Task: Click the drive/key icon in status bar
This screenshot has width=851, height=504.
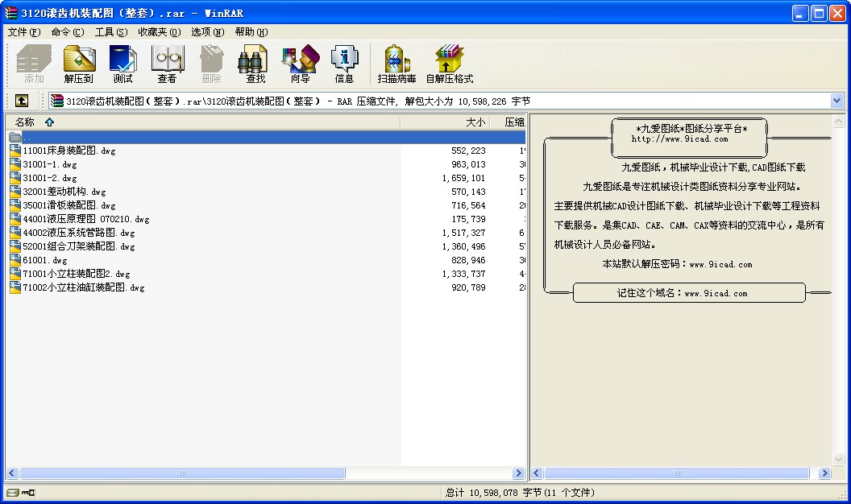Action: point(21,493)
